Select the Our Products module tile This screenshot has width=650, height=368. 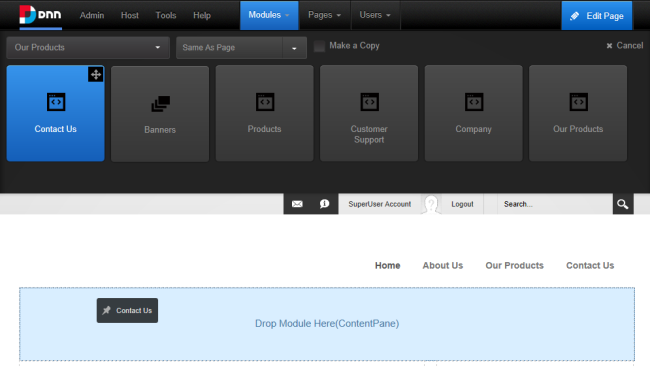578,113
